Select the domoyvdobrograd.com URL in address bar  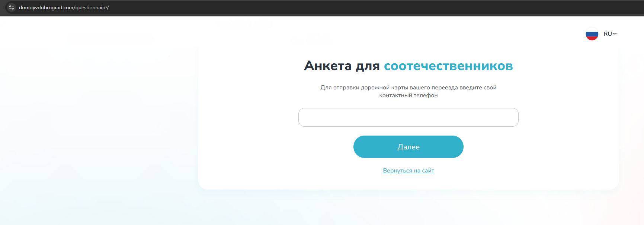(64, 7)
